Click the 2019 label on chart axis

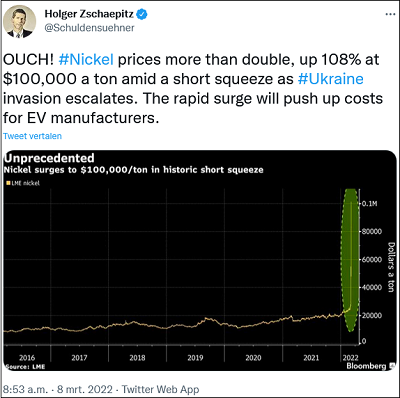click(195, 358)
